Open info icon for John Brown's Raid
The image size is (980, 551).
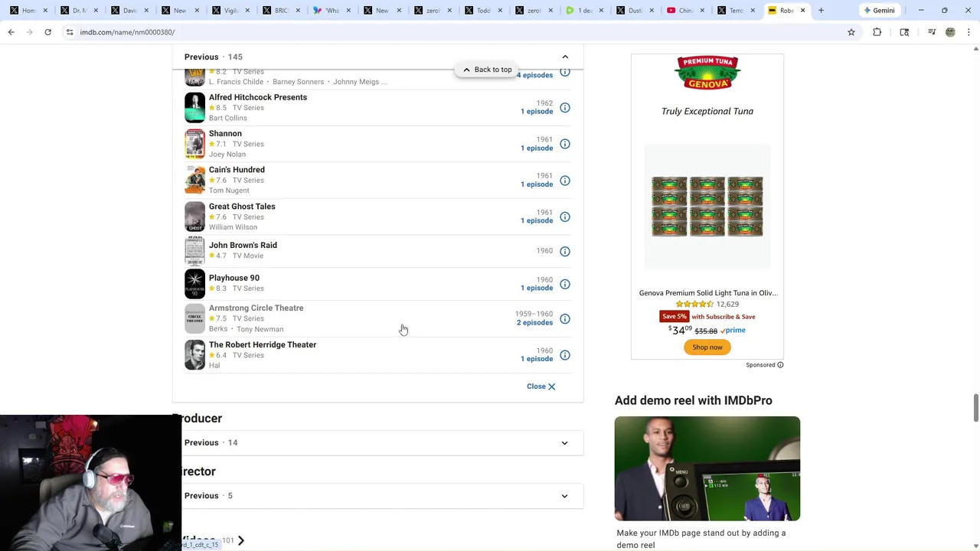pyautogui.click(x=565, y=251)
